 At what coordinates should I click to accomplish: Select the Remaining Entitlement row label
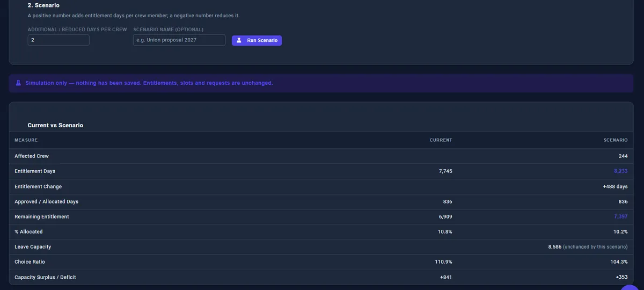(42, 216)
